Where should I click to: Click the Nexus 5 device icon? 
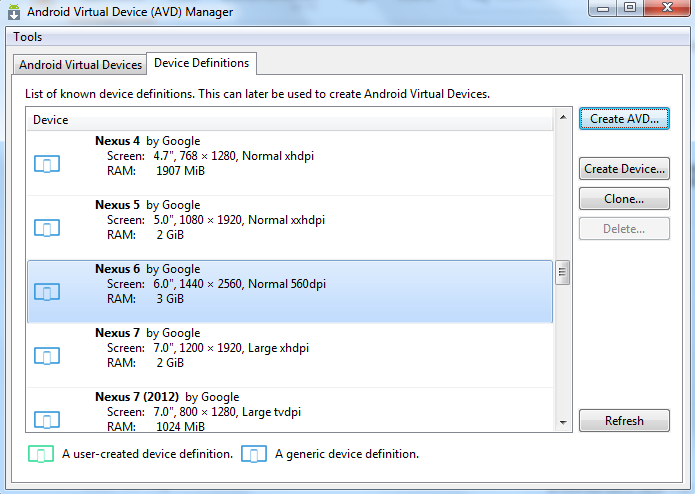pos(47,228)
